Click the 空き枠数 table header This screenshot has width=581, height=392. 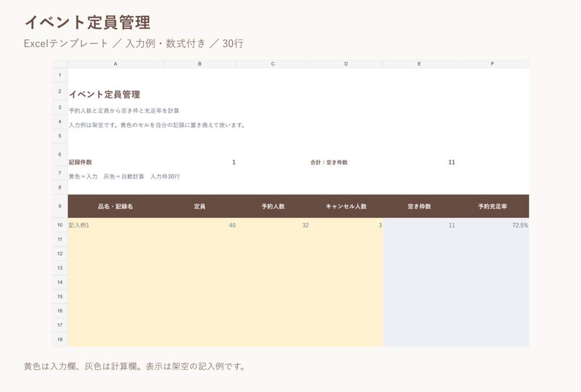(x=419, y=206)
